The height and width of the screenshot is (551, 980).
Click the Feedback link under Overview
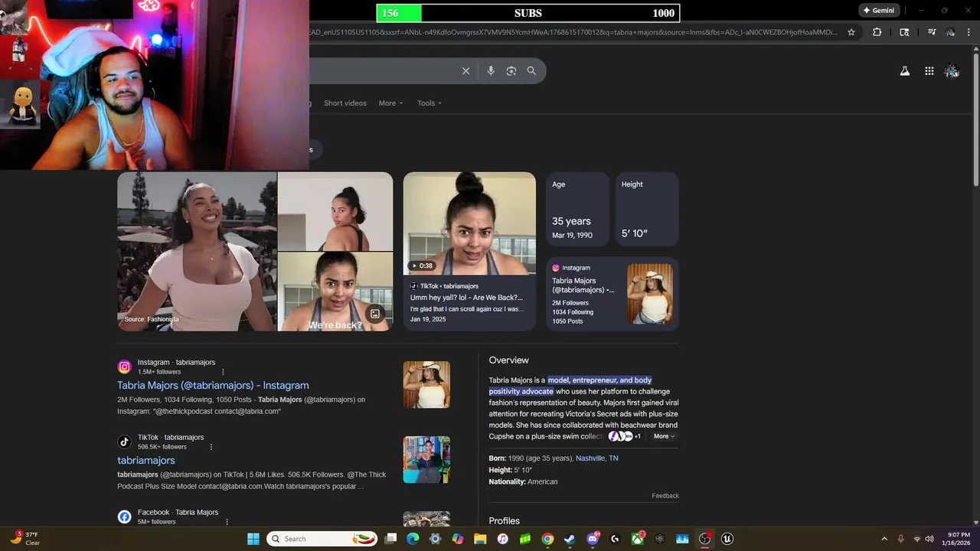click(665, 496)
